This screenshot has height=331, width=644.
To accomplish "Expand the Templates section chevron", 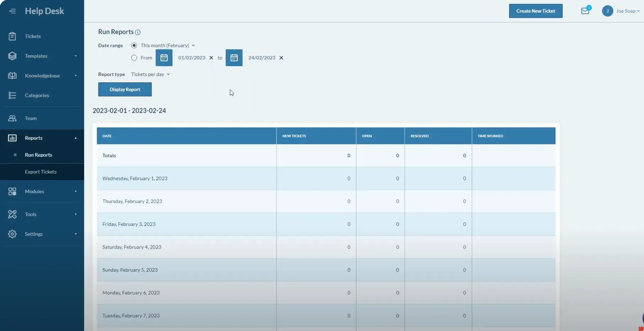I will point(75,56).
